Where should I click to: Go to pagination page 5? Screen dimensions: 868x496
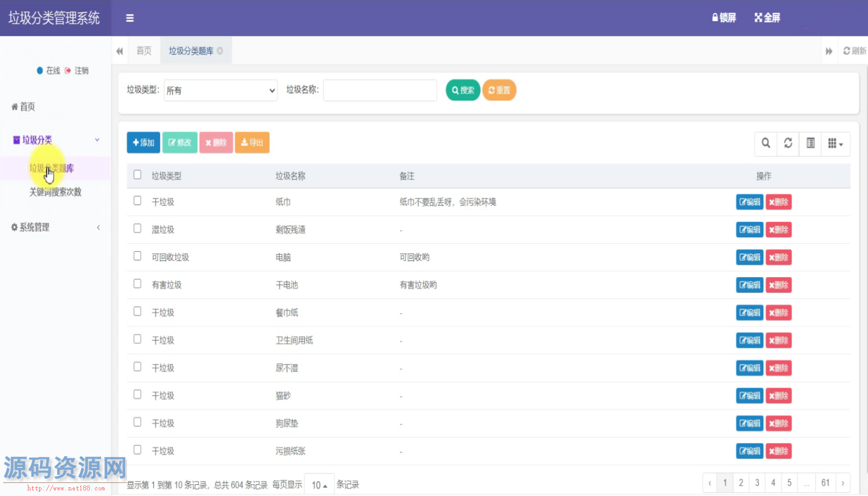point(789,482)
